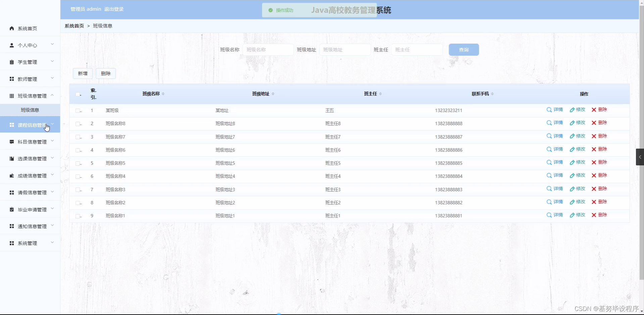The image size is (644, 315).
Task: Click the 个人中心 person icon
Action: point(11,45)
